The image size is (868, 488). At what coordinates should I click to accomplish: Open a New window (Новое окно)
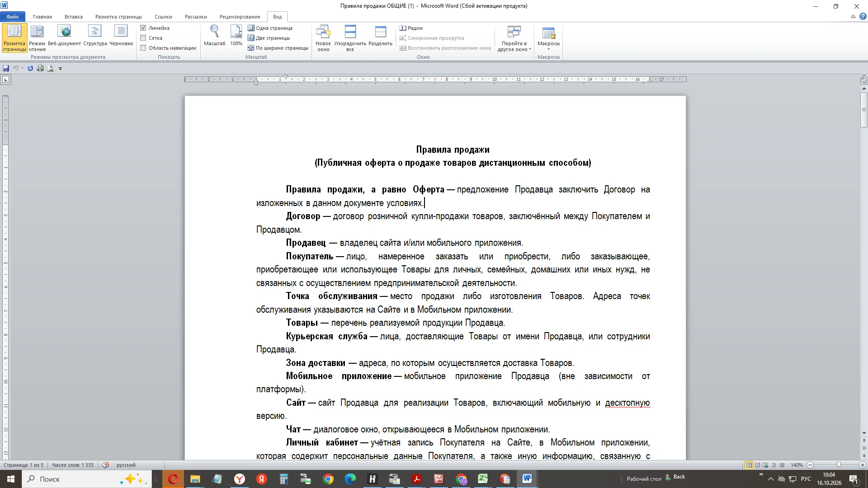(323, 38)
